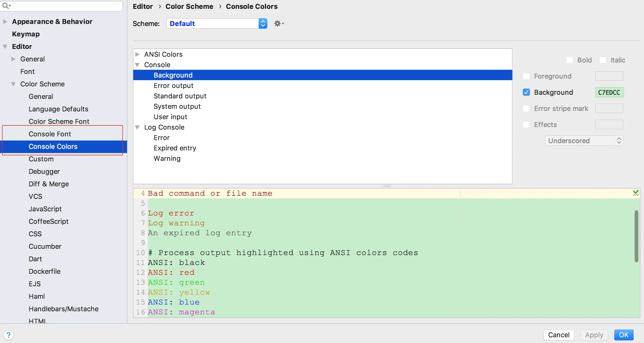Click the search magnifier icon
Viewport: 644px width, 343px height.
(6, 5)
